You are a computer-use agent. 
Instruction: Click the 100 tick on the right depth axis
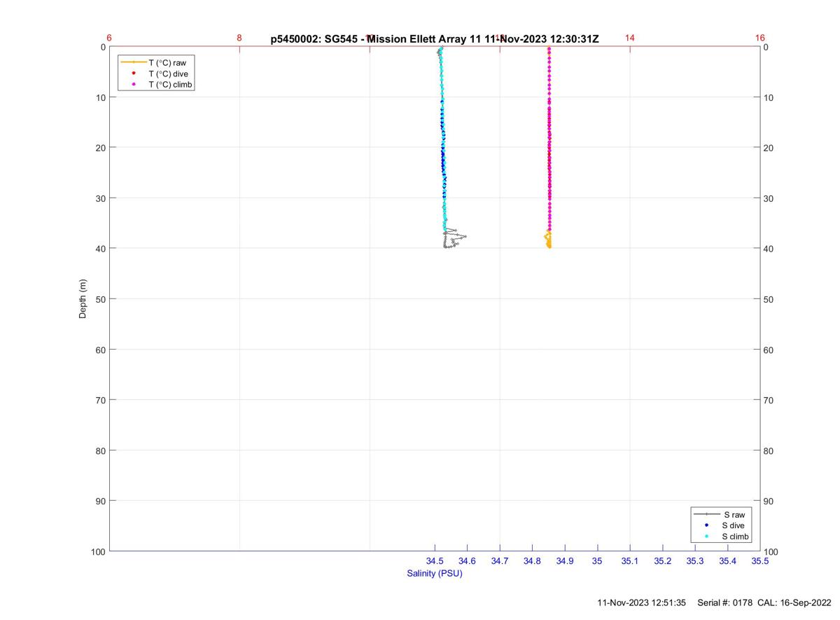[771, 553]
